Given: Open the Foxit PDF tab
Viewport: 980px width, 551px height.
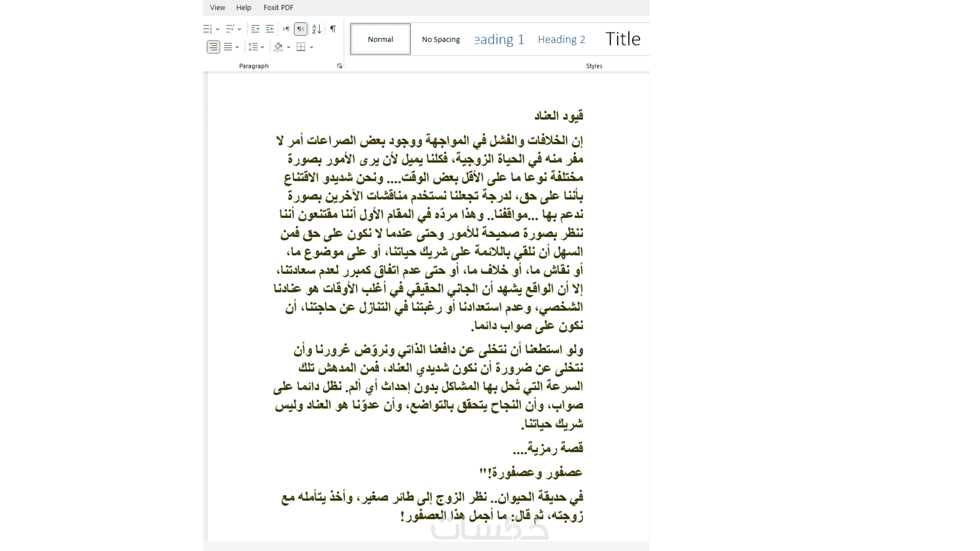Looking at the screenshot, I should click(x=278, y=7).
